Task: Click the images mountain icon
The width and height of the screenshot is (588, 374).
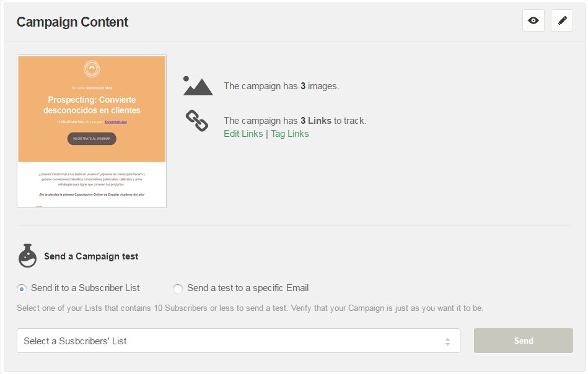Action: click(198, 86)
